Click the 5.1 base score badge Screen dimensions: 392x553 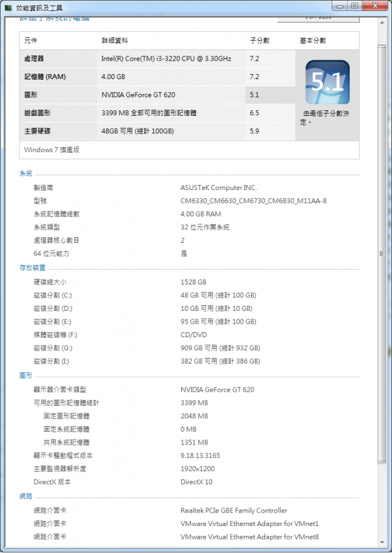[x=328, y=82]
